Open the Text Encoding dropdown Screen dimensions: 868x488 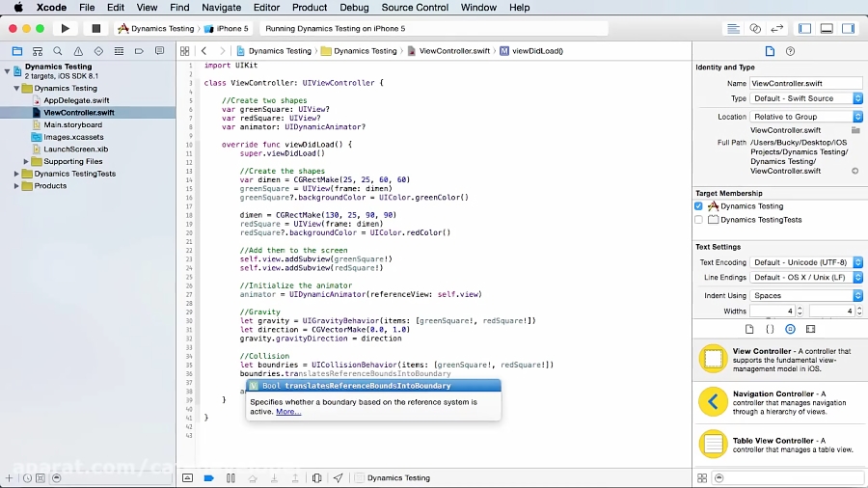point(806,262)
